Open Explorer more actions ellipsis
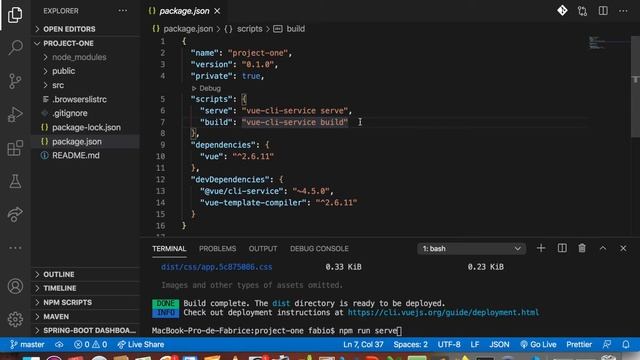This screenshot has height=360, width=640. (122, 11)
